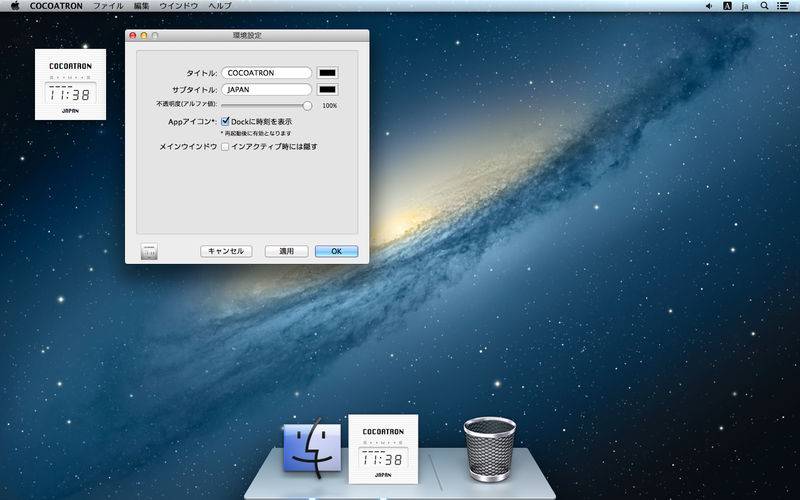Open the title color well
The width and height of the screenshot is (800, 500).
pyautogui.click(x=328, y=73)
